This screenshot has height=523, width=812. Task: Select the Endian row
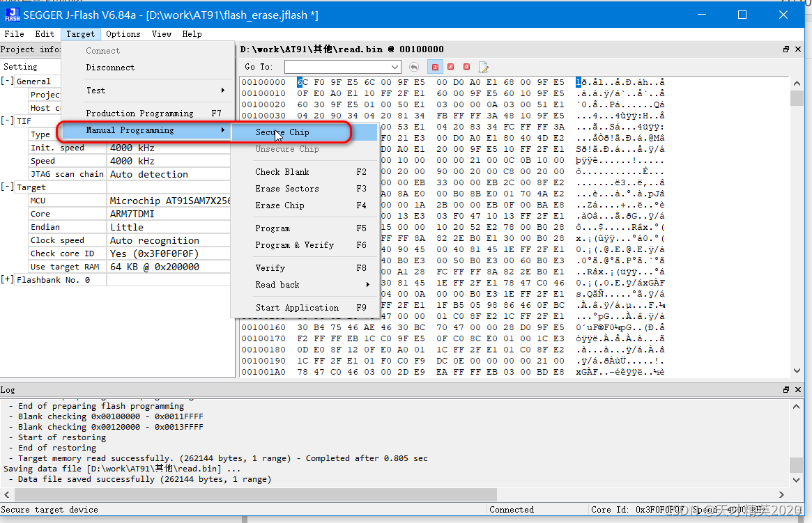click(x=130, y=227)
